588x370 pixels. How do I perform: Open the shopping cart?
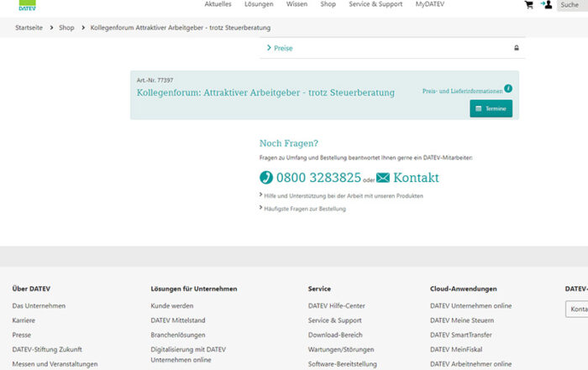(528, 5)
